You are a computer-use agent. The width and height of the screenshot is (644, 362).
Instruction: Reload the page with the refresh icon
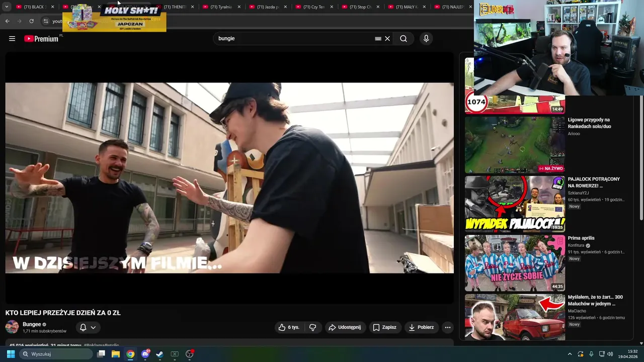[x=32, y=21]
